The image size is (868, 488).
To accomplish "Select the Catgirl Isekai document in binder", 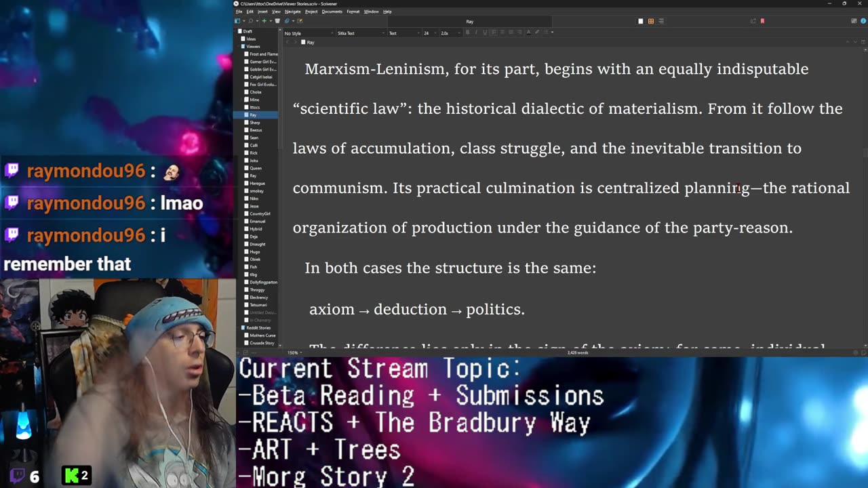I will [261, 77].
